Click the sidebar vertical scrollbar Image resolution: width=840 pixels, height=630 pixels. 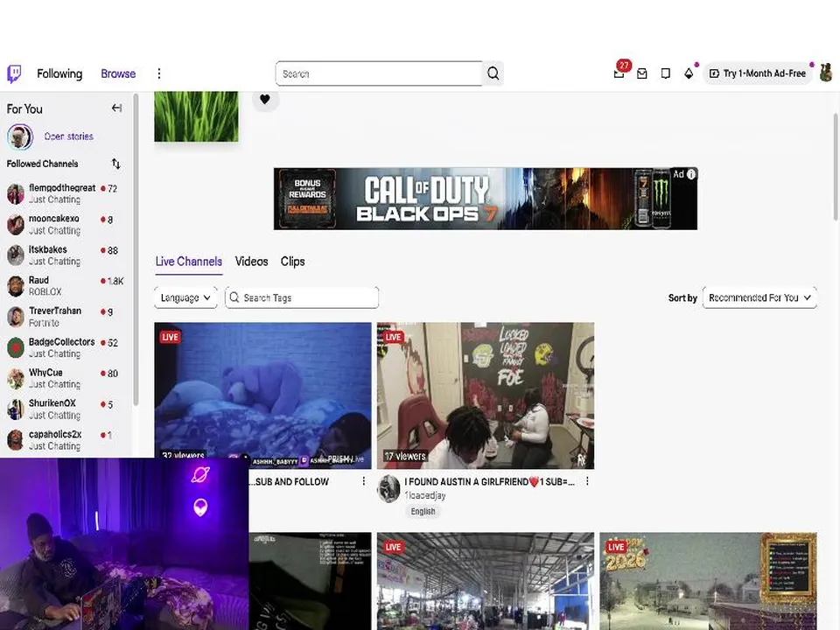point(136,249)
